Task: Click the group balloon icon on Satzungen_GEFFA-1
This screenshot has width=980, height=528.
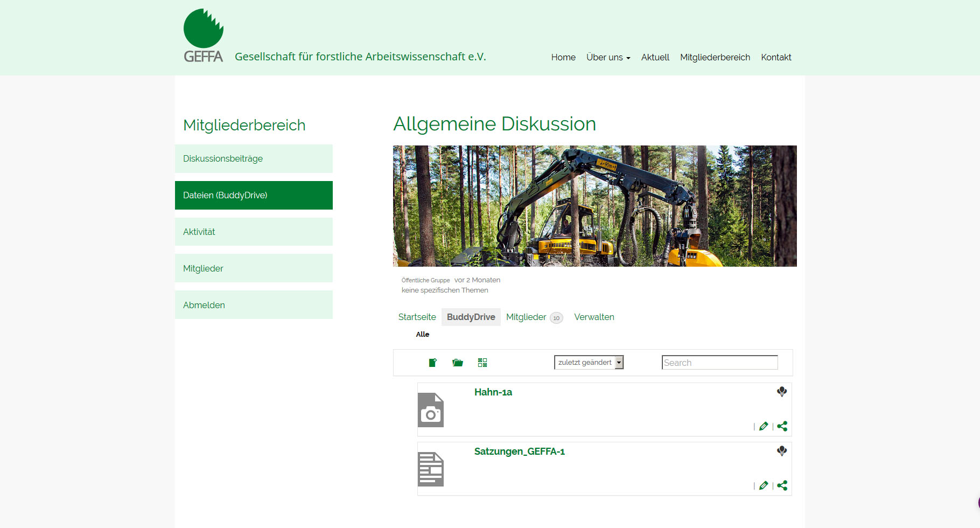Action: (x=782, y=451)
